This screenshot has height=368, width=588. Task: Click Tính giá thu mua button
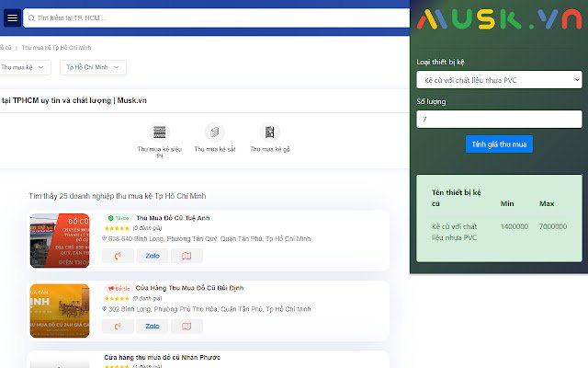click(499, 144)
